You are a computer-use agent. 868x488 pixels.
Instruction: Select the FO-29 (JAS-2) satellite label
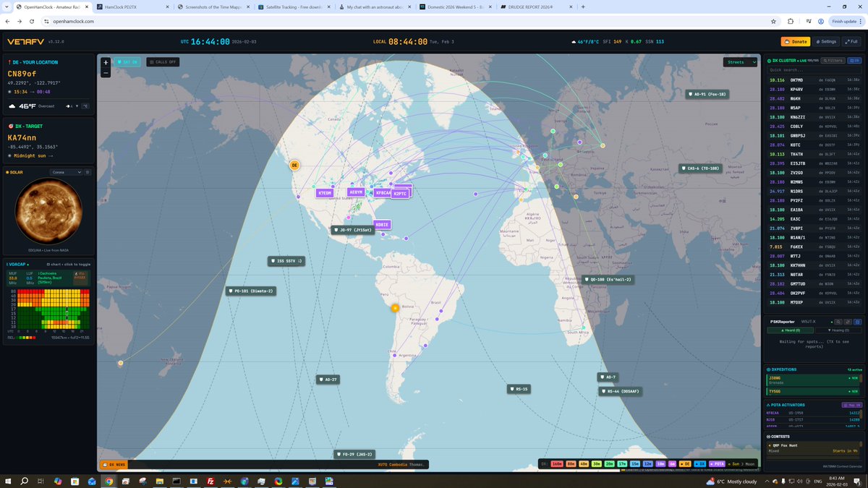coord(355,454)
